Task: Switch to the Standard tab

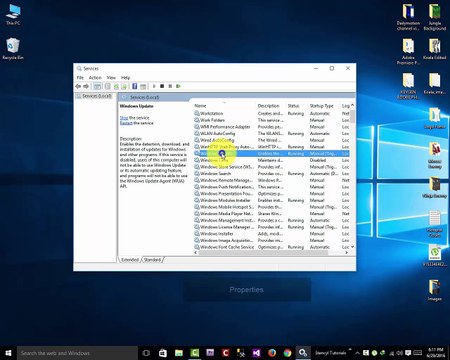Action: pos(152,260)
